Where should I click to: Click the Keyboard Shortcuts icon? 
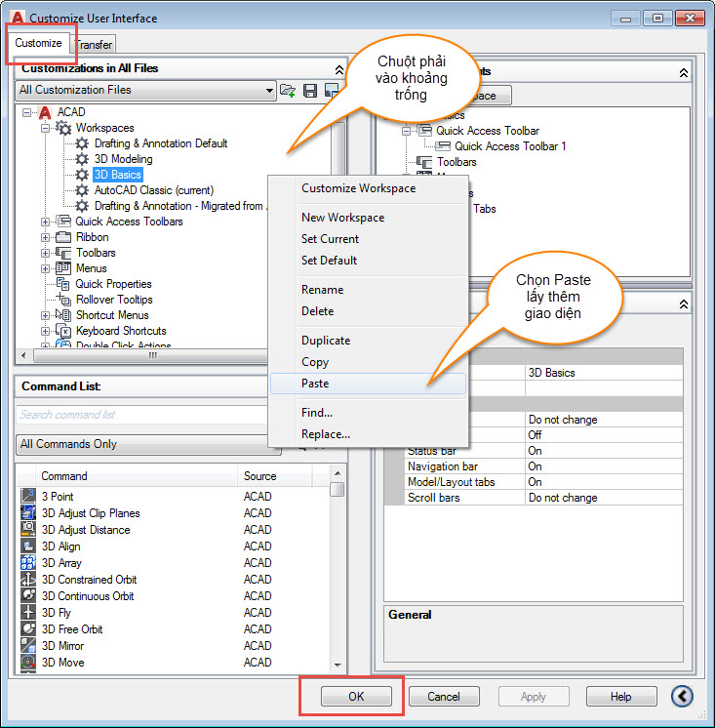[63, 331]
